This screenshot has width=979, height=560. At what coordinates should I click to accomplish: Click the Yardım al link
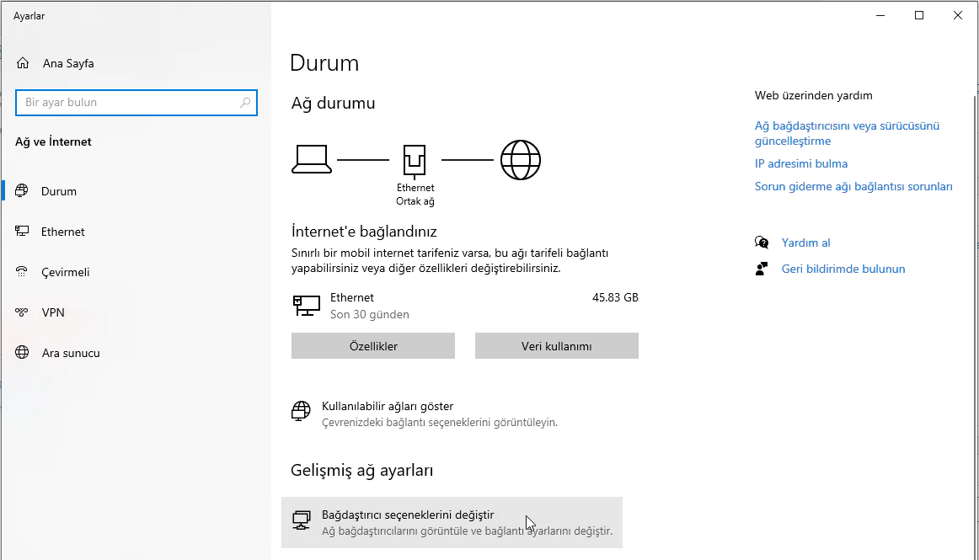(806, 243)
